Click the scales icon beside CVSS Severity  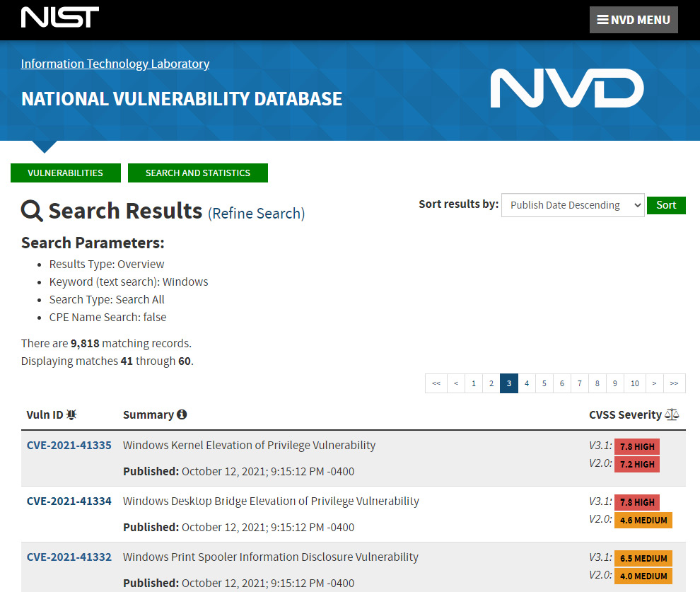672,414
